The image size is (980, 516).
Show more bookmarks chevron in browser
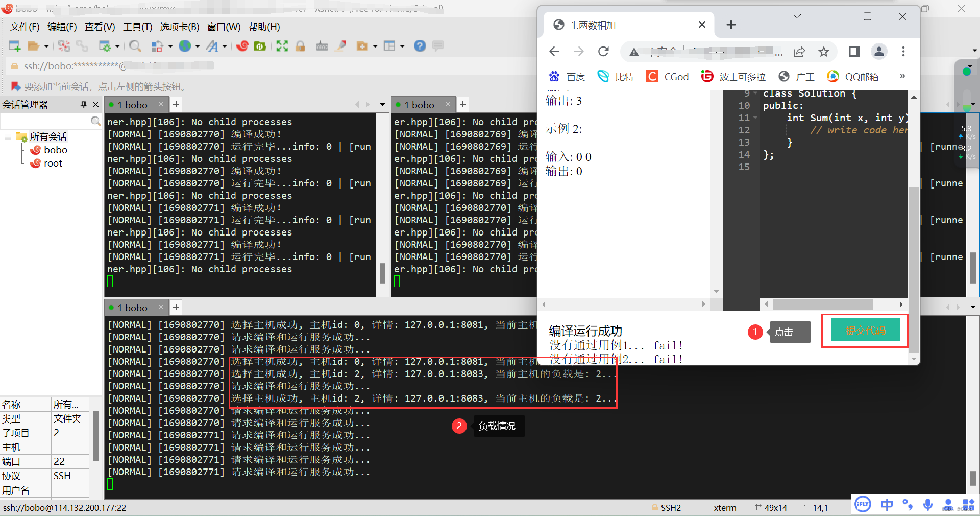[x=902, y=76]
